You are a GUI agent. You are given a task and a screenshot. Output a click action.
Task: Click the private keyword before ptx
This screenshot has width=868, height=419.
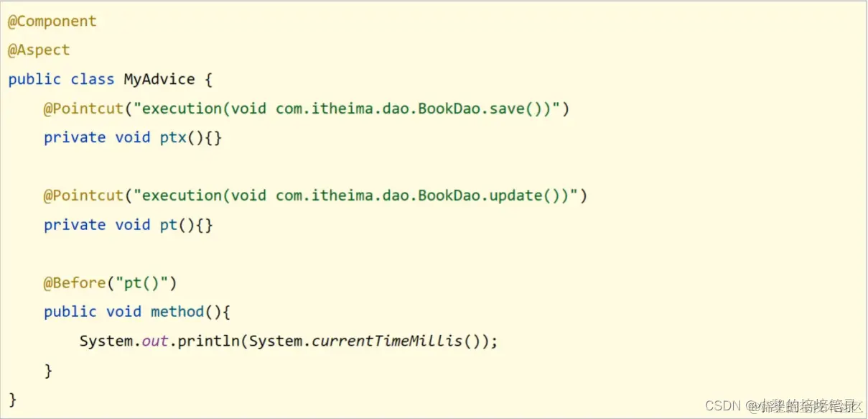pos(75,137)
